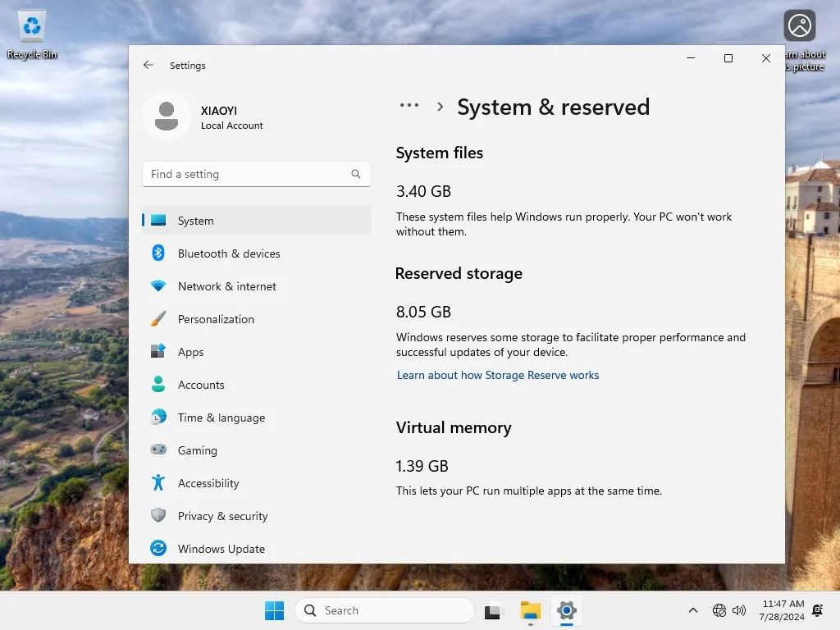Click the Learn about this picture icon
Image resolution: width=840 pixels, height=630 pixels.
pos(799,25)
